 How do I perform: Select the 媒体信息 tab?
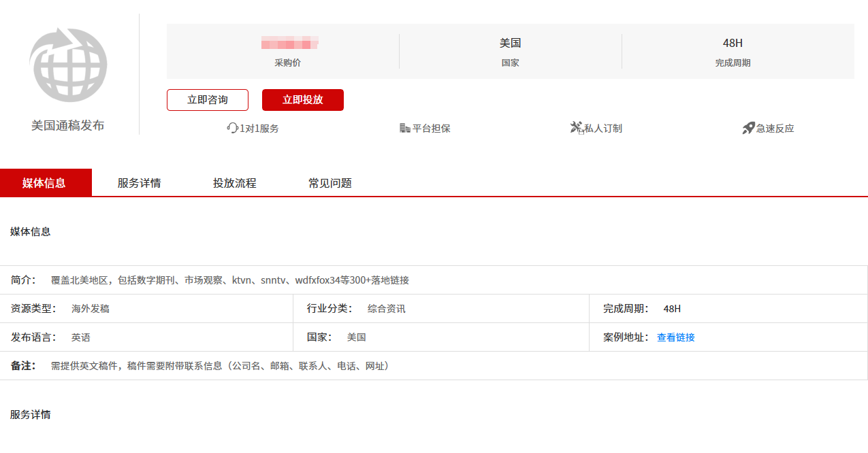point(44,183)
